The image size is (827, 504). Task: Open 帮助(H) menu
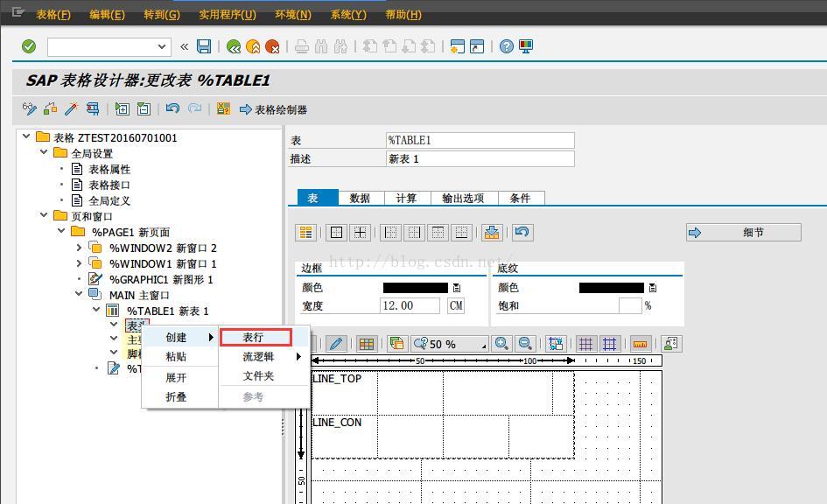(403, 15)
